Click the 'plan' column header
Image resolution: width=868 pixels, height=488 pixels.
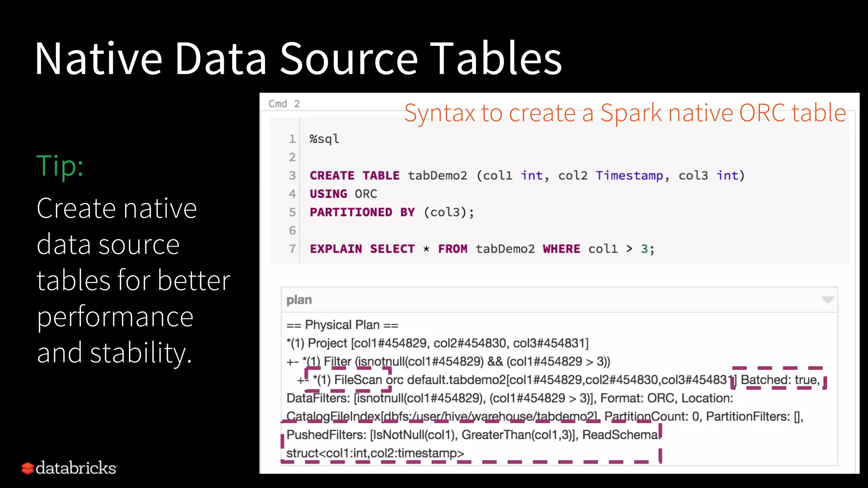coord(299,300)
